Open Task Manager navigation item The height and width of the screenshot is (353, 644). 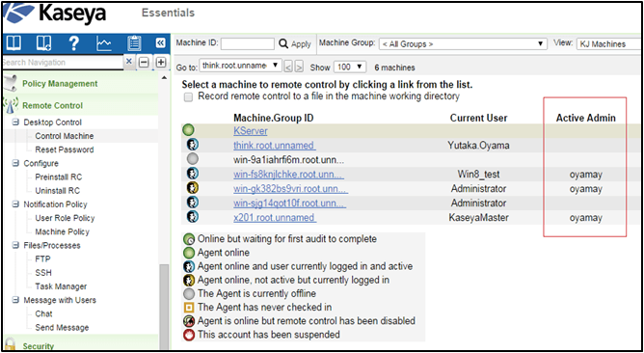coord(61,286)
